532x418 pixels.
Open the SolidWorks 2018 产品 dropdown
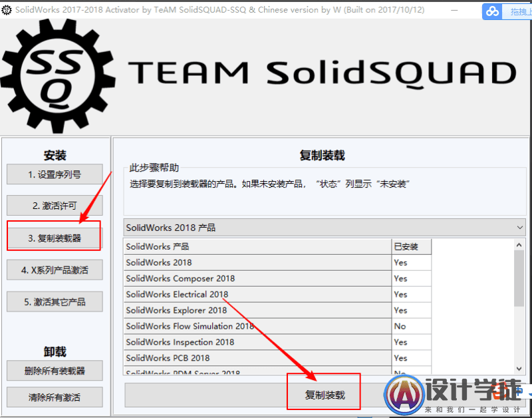coord(325,228)
